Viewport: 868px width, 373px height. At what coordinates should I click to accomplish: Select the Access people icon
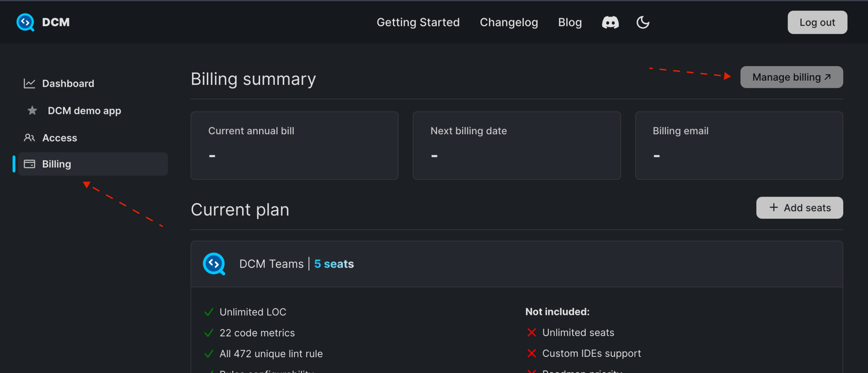click(x=29, y=138)
